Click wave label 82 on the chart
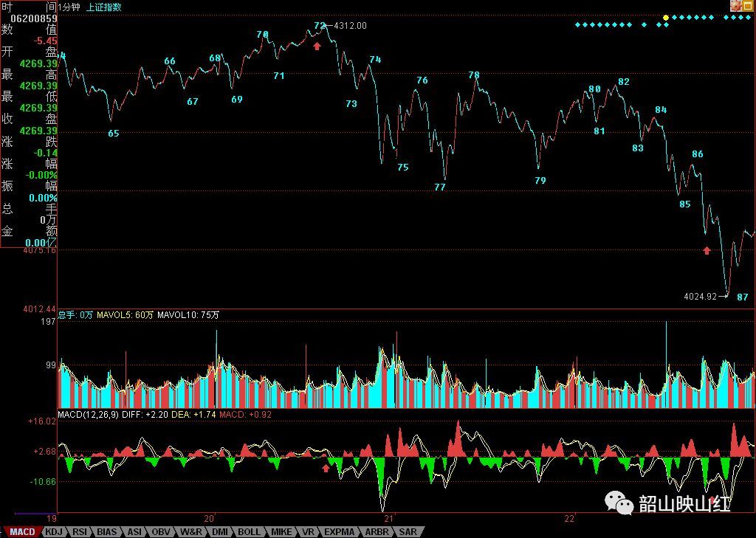756x538 pixels. [624, 81]
